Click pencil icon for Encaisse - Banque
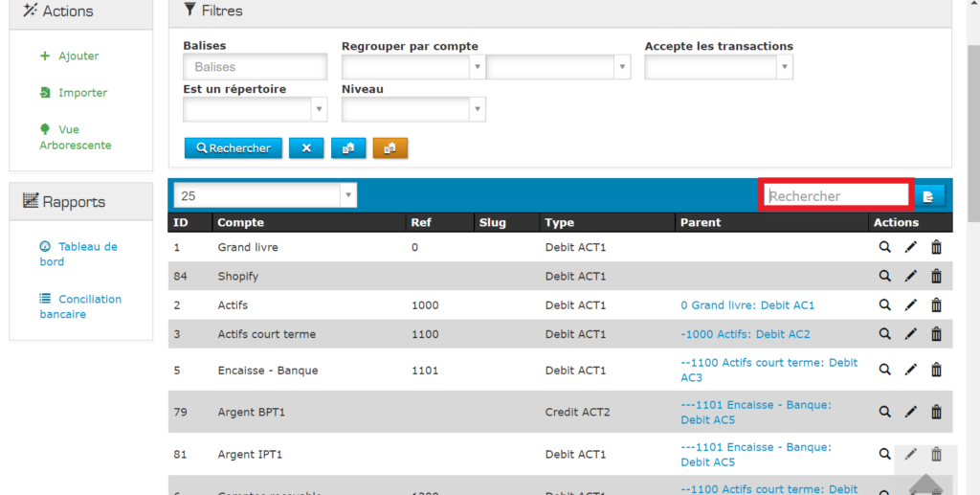Screen dimensions: 980x495 point(910,370)
